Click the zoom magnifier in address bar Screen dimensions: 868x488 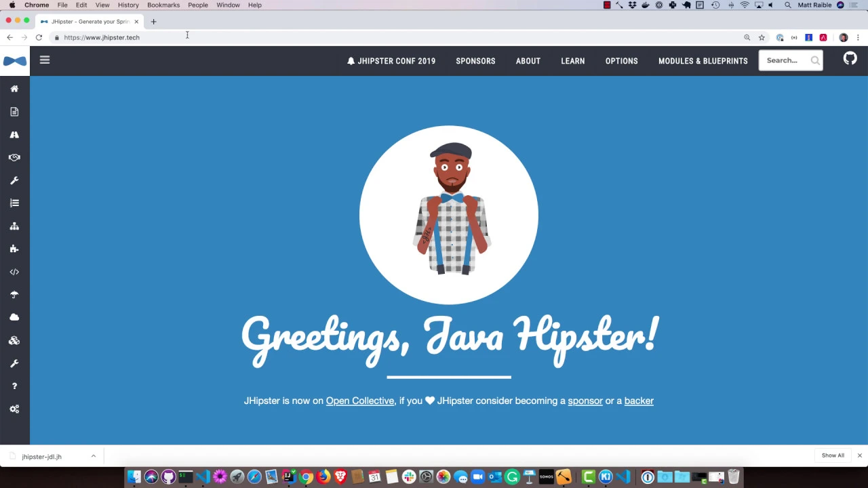pos(747,37)
